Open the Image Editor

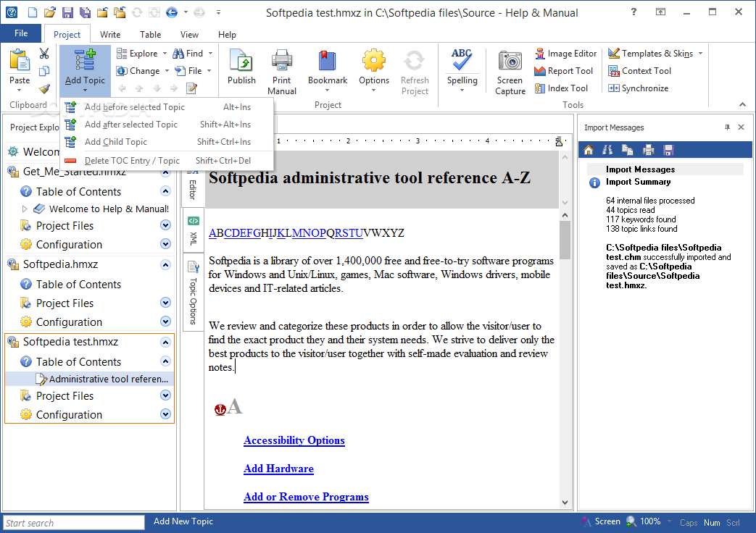coord(565,54)
